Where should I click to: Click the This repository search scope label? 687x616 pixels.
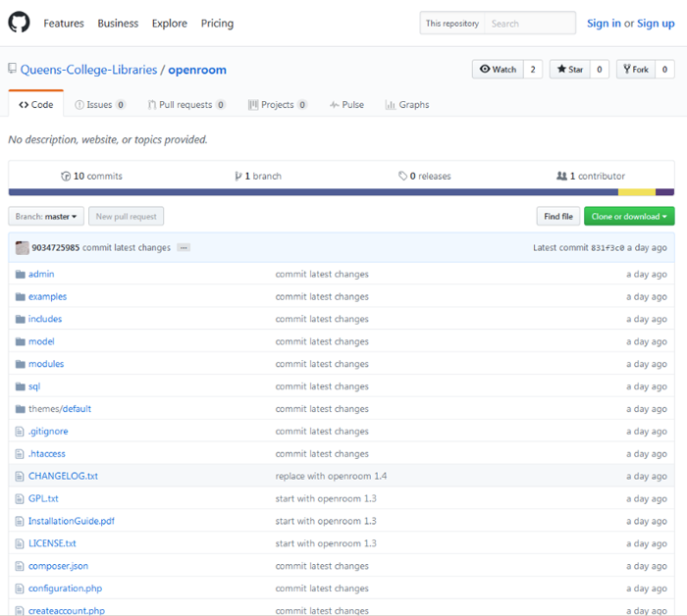coord(452,24)
